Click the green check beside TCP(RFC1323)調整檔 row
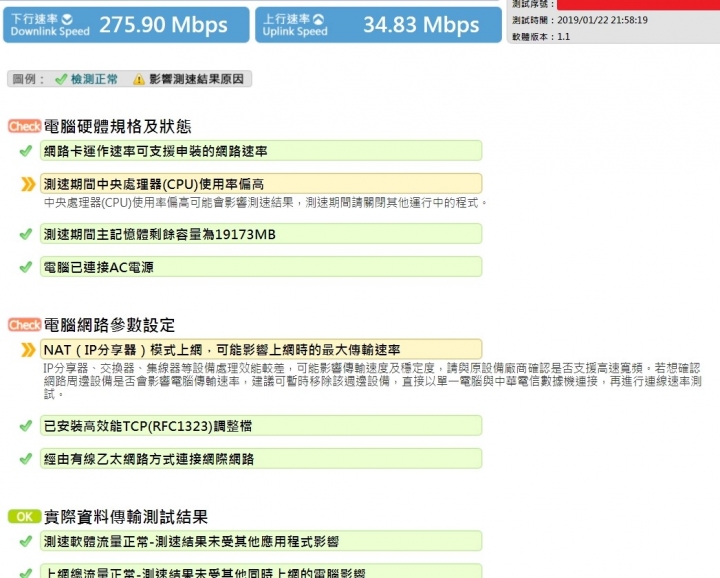 coord(26,426)
